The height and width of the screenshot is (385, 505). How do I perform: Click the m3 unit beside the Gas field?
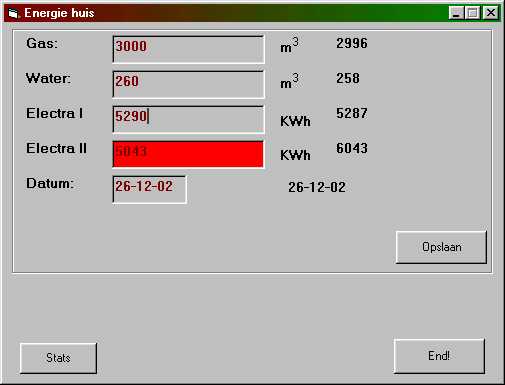tap(289, 46)
